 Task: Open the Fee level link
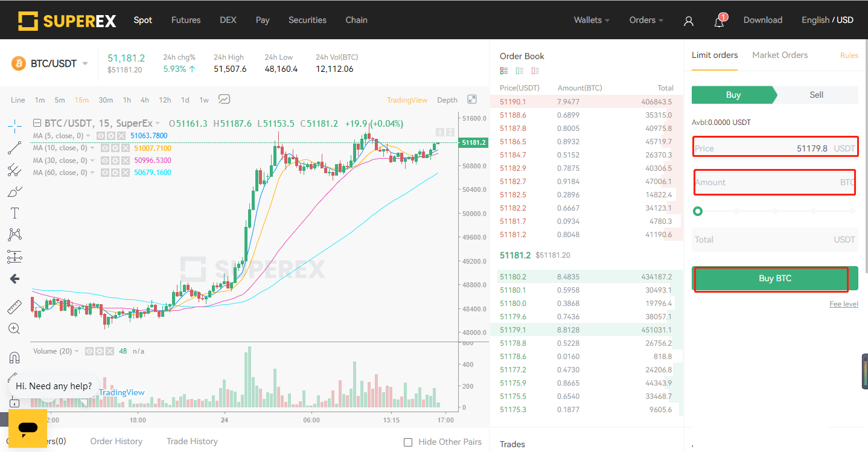tap(844, 304)
